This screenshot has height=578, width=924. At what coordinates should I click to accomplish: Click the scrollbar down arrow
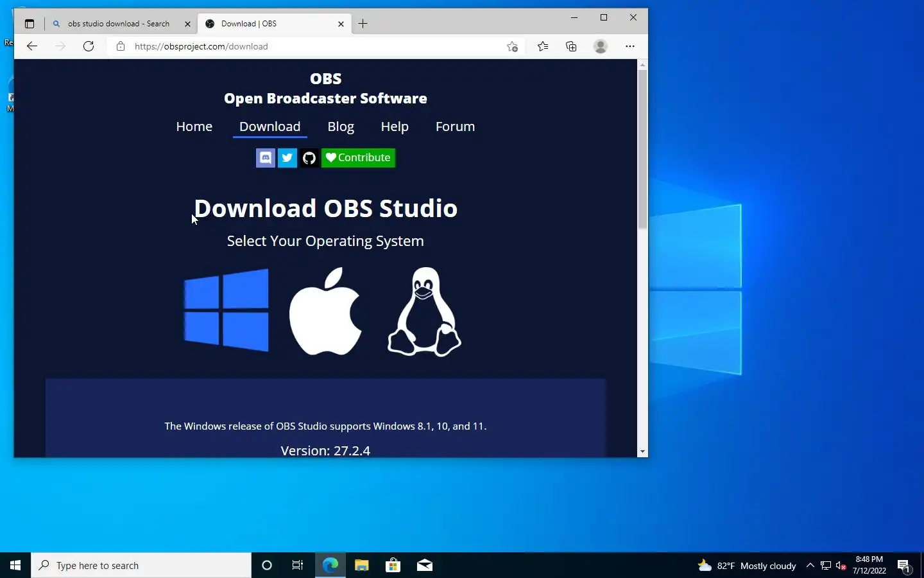pos(642,452)
